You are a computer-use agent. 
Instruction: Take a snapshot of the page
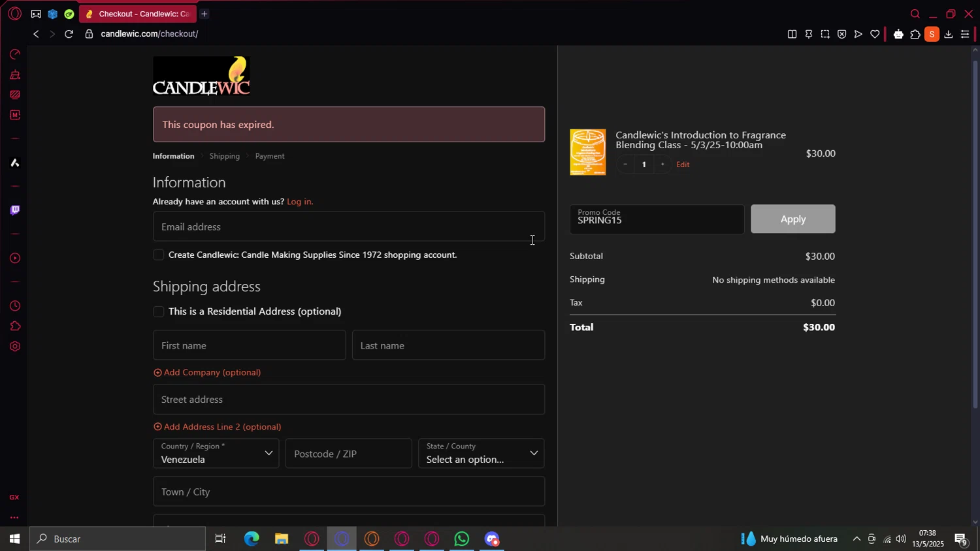pos(825,34)
